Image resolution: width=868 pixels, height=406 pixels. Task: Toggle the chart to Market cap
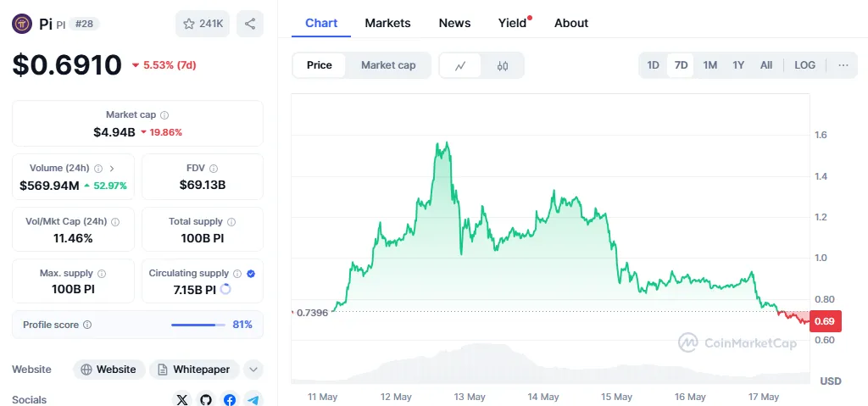[x=388, y=65]
